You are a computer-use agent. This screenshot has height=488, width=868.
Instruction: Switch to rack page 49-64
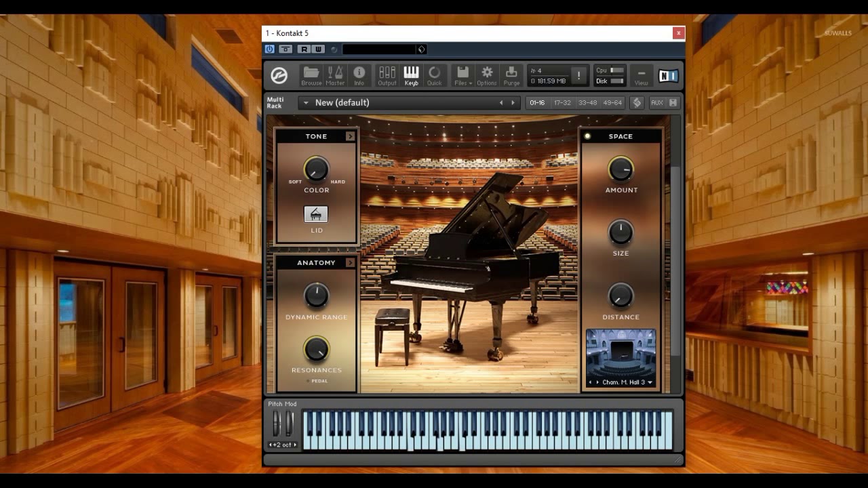tap(612, 103)
